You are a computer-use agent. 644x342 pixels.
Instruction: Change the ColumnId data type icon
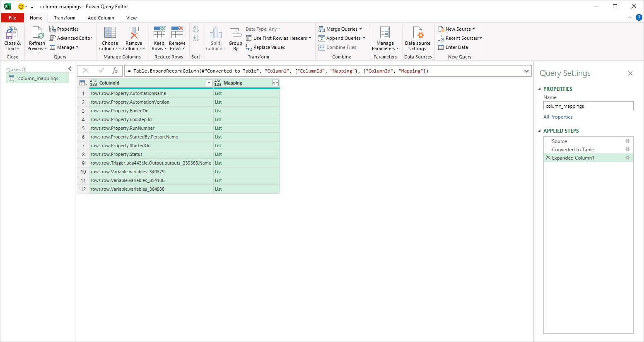94,83
